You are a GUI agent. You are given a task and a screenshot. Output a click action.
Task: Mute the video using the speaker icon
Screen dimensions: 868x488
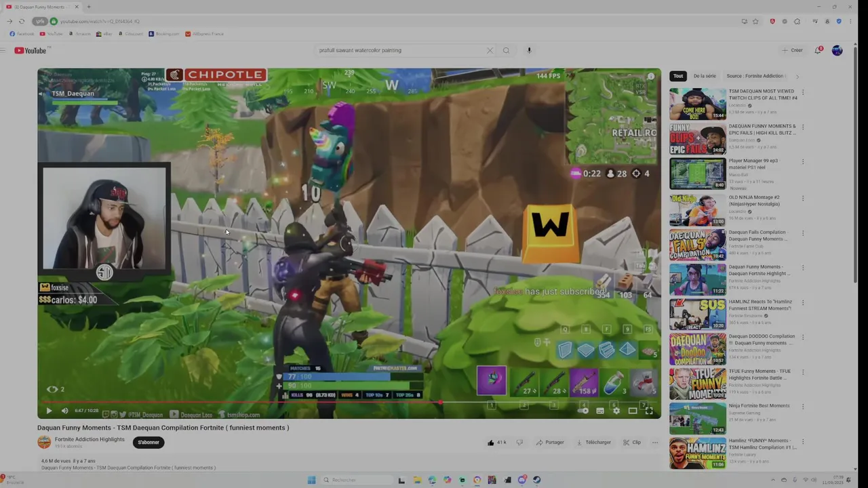coord(65,411)
